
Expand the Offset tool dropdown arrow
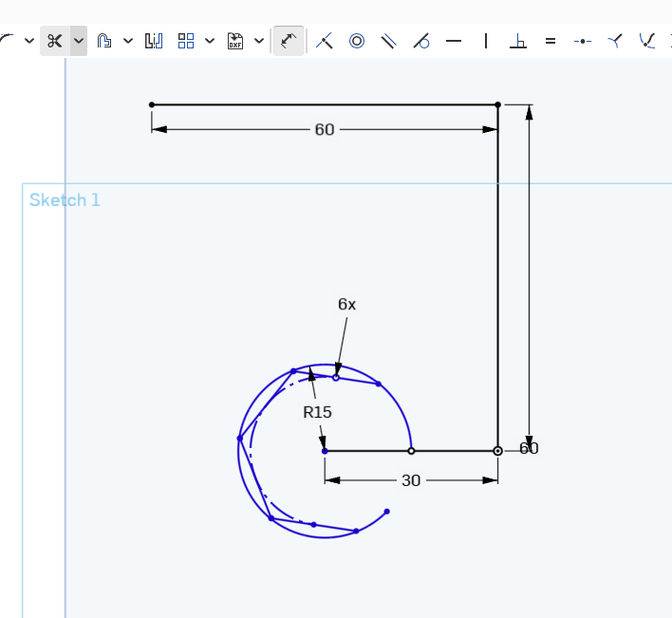(128, 41)
